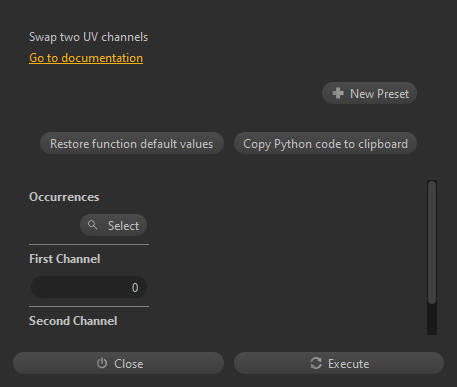The width and height of the screenshot is (457, 387).
Task: Click the refresh arrows icon on Execute
Action: (316, 363)
